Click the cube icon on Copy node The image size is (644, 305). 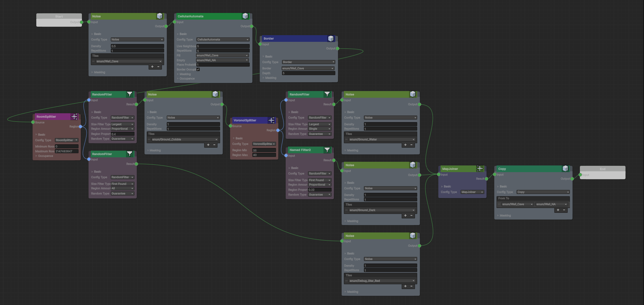(x=565, y=168)
